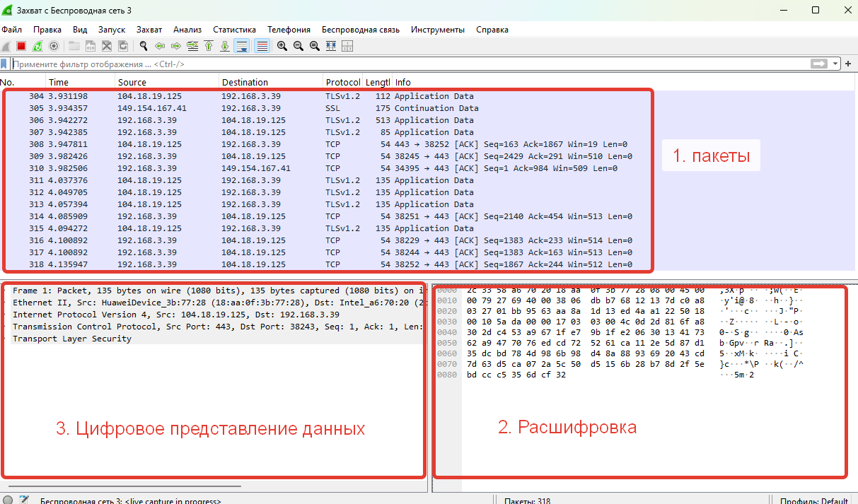Select packet 310 to 149.154.167.41
Viewport: 858px width, 504px height.
click(427, 168)
